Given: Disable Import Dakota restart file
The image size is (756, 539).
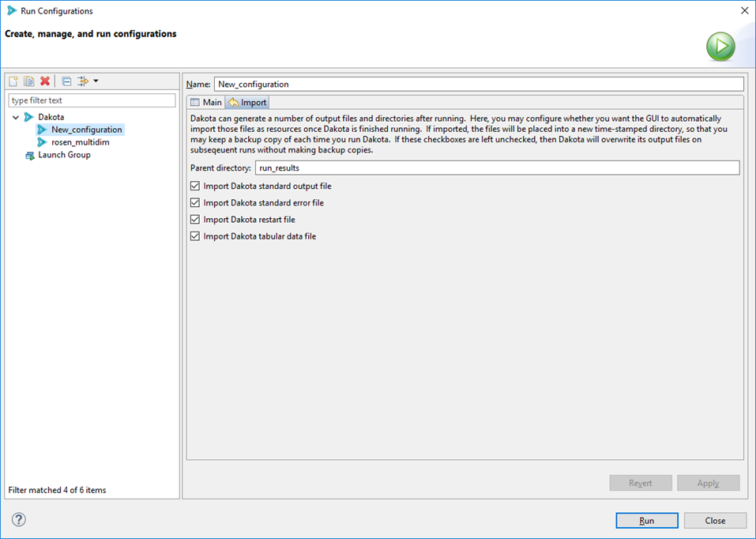Looking at the screenshot, I should point(195,220).
